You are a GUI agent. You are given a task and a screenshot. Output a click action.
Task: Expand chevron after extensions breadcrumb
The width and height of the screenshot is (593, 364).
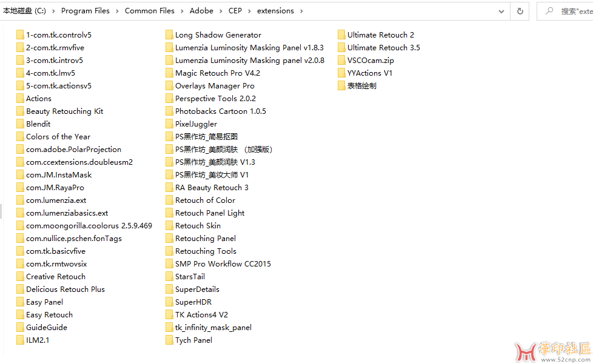301,12
